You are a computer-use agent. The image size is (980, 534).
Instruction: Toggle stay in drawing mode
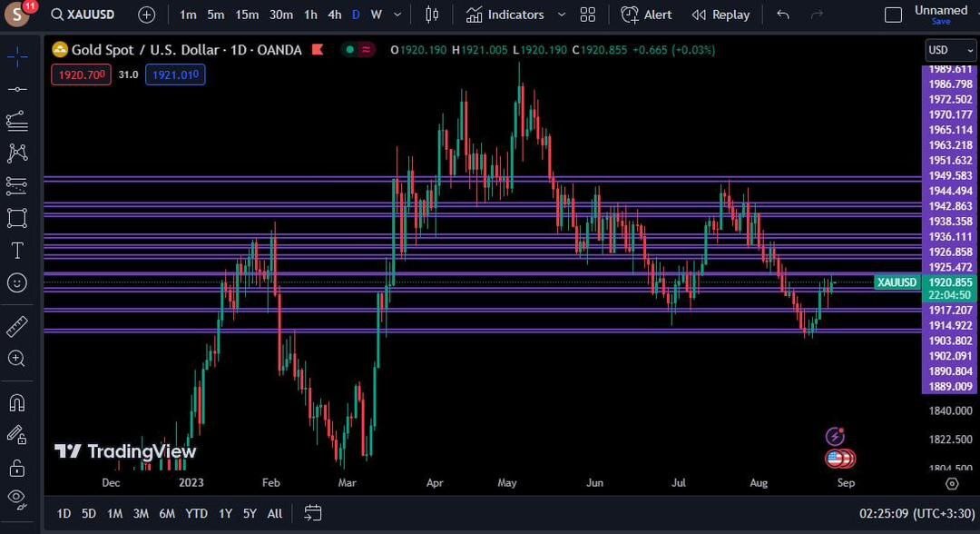tap(17, 435)
